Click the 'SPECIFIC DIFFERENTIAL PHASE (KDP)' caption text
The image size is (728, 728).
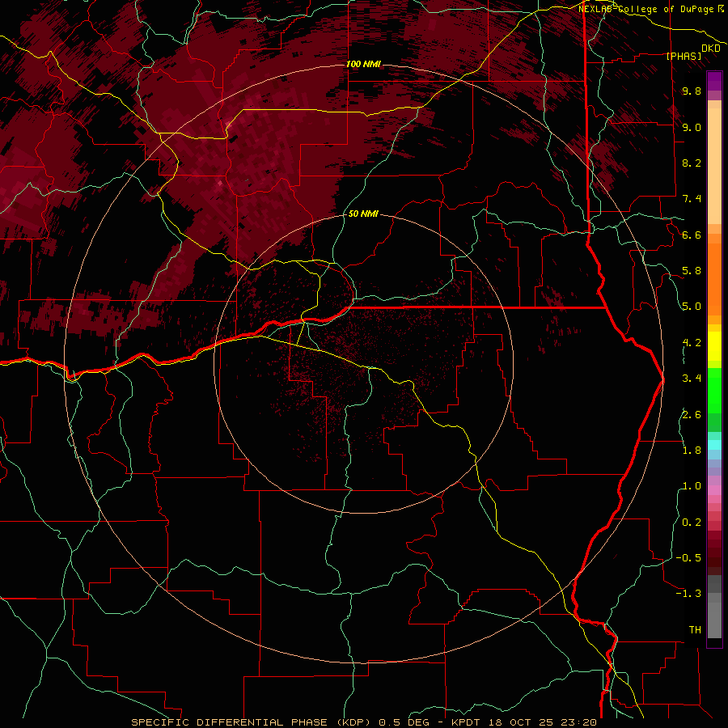[251, 722]
